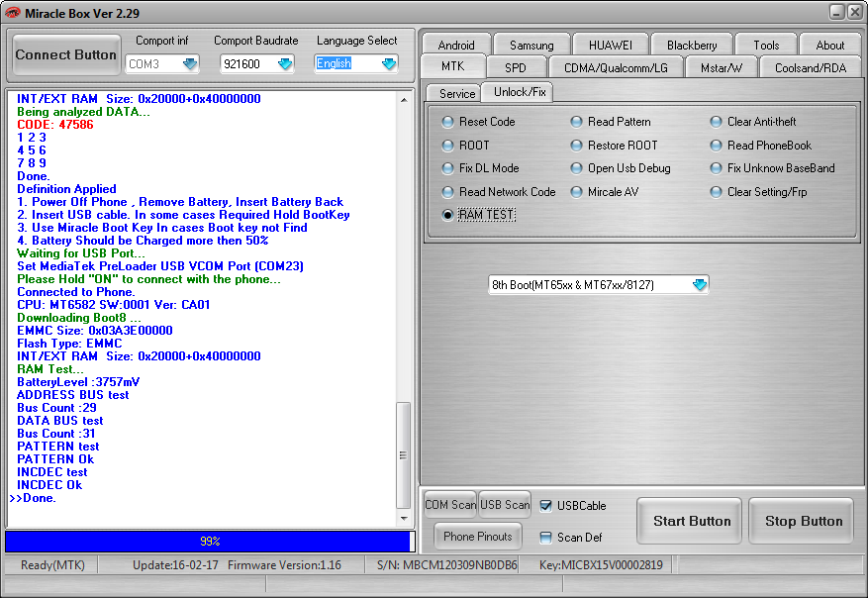The height and width of the screenshot is (598, 868).
Task: Switch to the SPD tab
Action: click(516, 67)
